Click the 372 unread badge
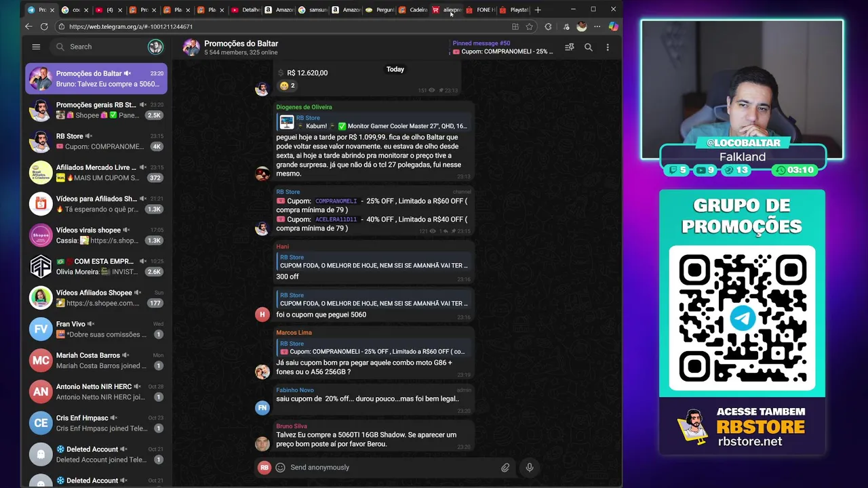 [x=155, y=178]
